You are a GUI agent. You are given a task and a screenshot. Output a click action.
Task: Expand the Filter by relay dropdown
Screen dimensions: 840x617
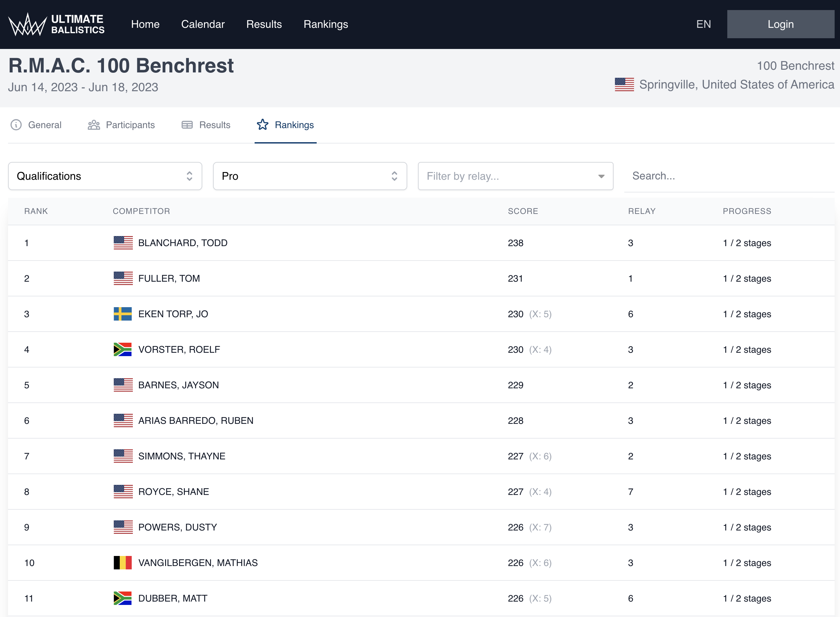516,176
